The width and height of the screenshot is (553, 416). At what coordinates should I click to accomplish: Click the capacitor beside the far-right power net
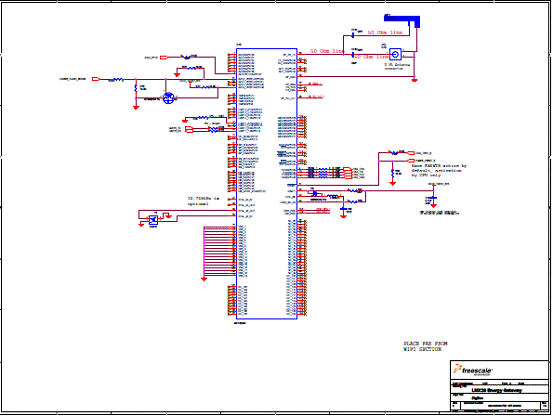434,198
